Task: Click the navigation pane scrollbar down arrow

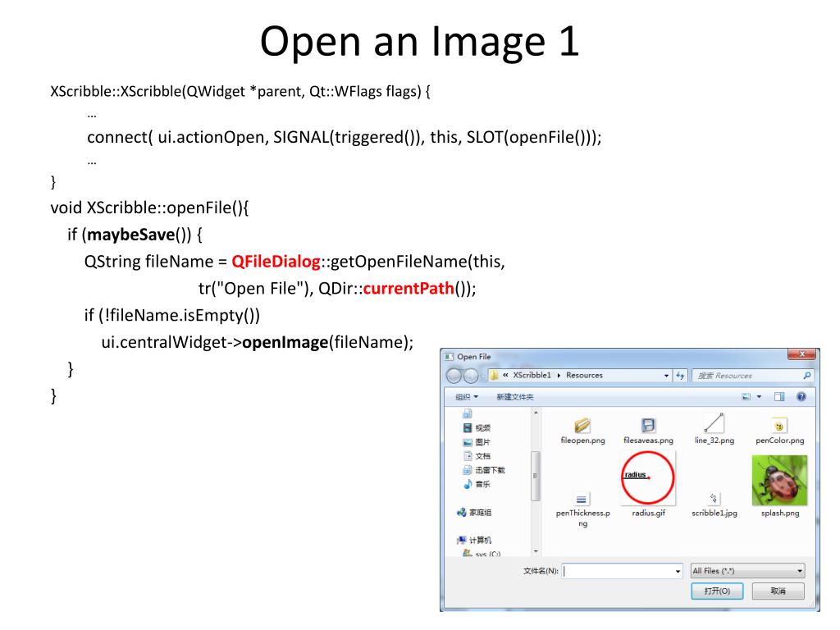Action: coord(535,551)
